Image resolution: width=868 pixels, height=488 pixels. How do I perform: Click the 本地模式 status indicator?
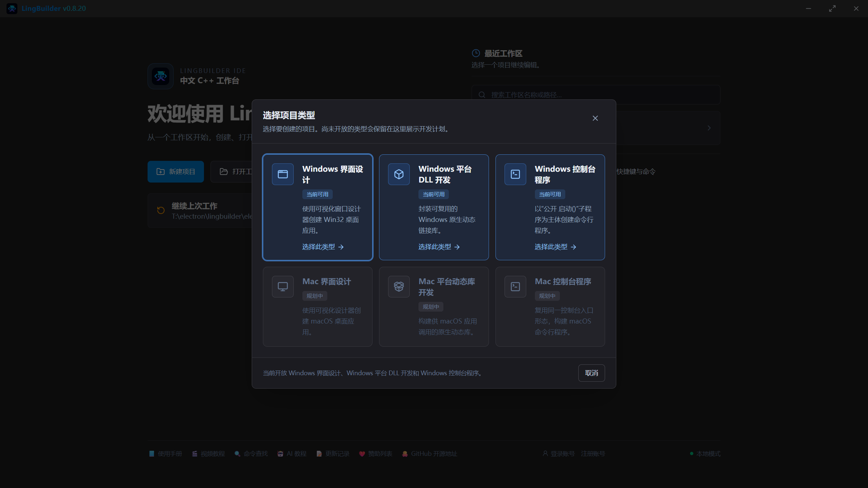[705, 454]
